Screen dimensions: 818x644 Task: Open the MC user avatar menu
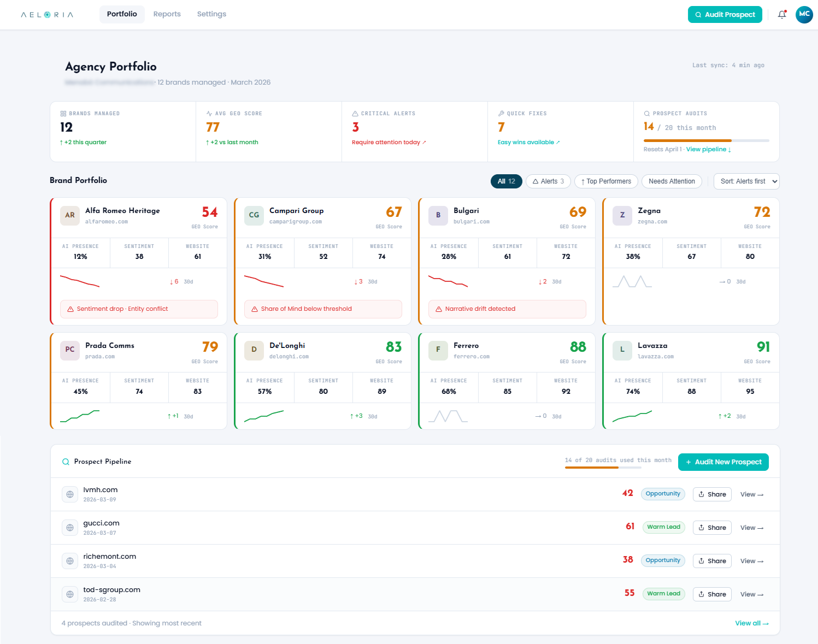[804, 15]
